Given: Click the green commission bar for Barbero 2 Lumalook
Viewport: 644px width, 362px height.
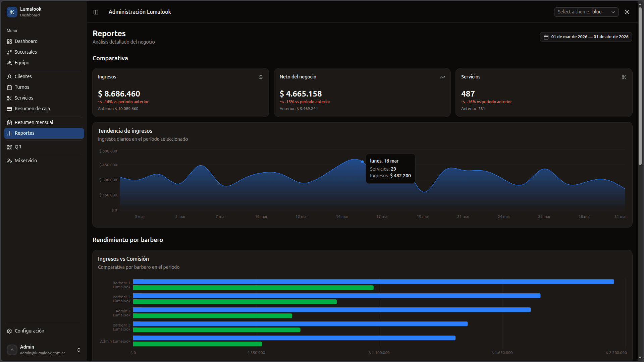Looking at the screenshot, I should [235, 302].
